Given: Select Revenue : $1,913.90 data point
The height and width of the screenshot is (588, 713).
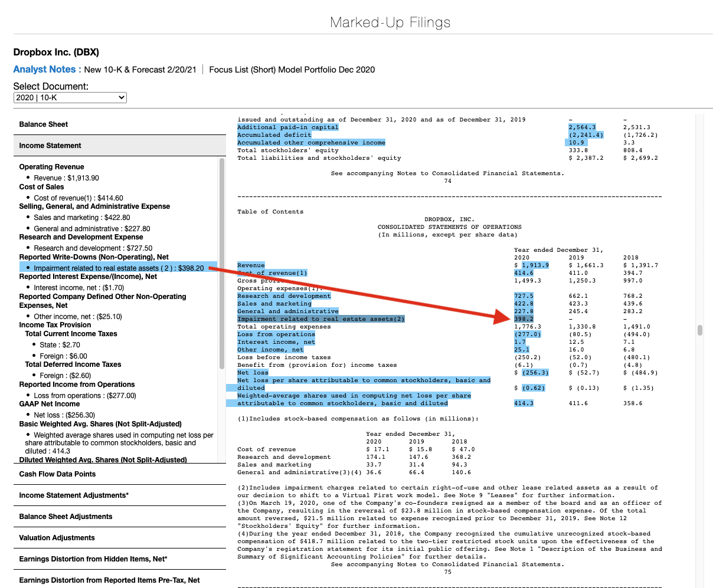Looking at the screenshot, I should click(x=66, y=178).
